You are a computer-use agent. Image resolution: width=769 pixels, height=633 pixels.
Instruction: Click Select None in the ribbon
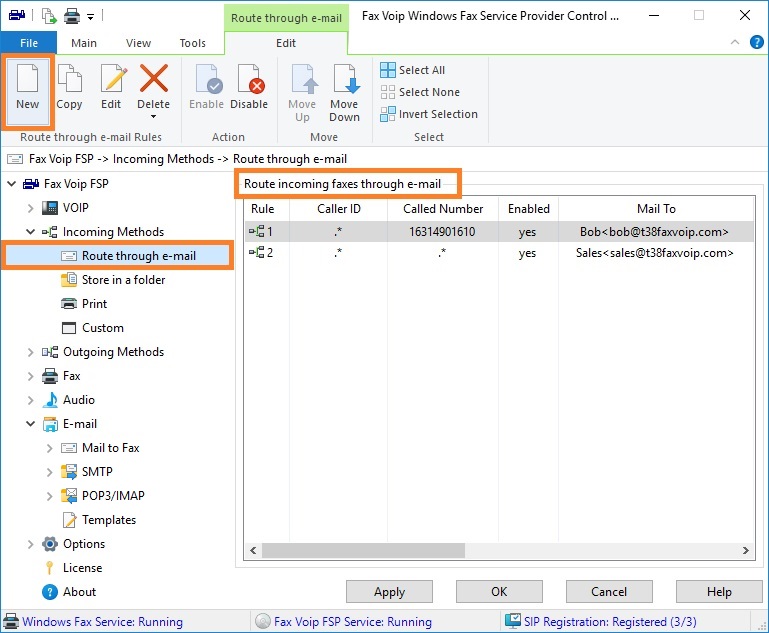coord(420,92)
